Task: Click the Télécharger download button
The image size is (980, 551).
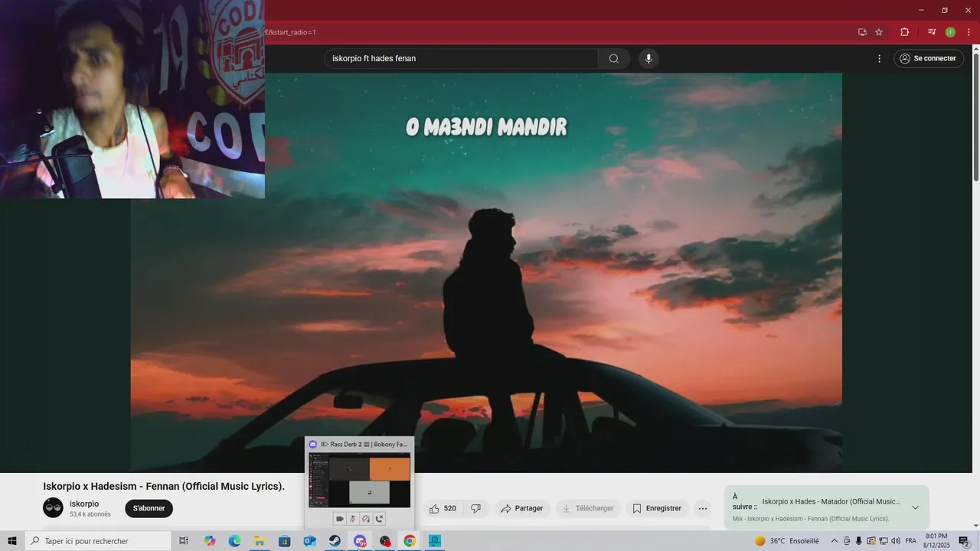Action: tap(589, 508)
